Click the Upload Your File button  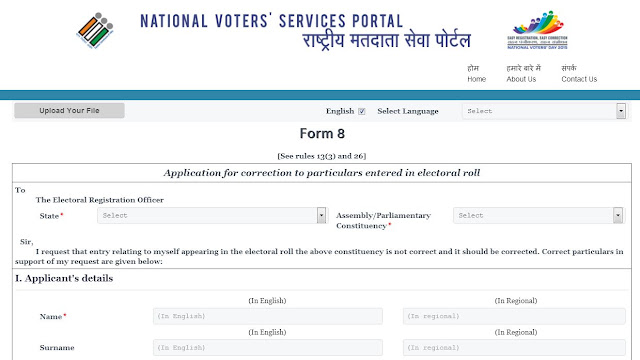point(69,111)
